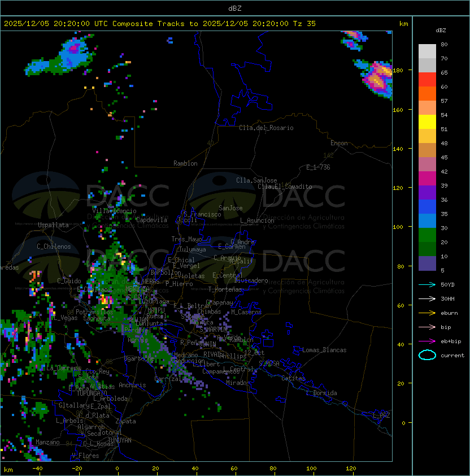Screen dimensions: 470x476
Task: Select the slate-purple bottom band of dBZ scale
Action: click(x=427, y=263)
